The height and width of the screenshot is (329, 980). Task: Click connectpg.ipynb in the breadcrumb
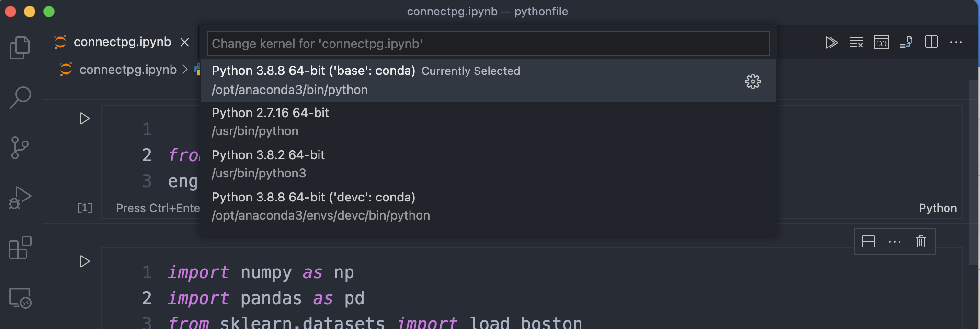pyautogui.click(x=128, y=70)
